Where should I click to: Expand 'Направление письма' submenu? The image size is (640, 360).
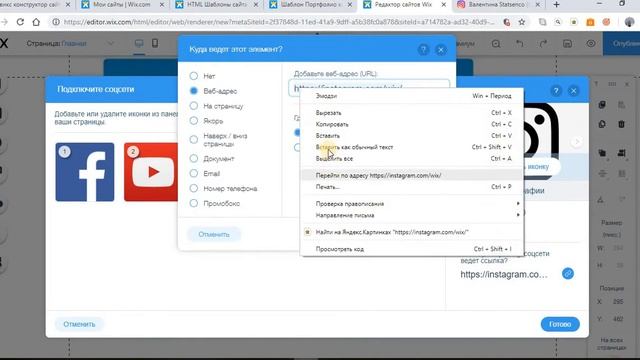(411, 215)
